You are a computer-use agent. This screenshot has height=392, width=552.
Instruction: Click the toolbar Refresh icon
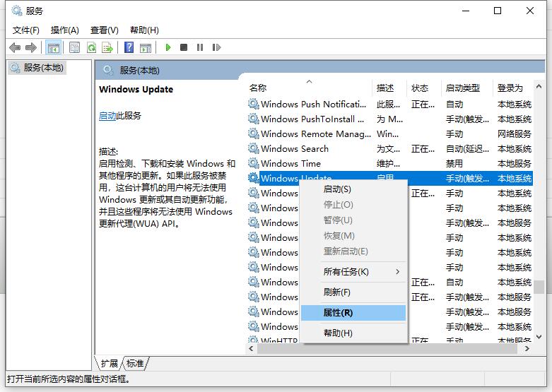pos(92,47)
